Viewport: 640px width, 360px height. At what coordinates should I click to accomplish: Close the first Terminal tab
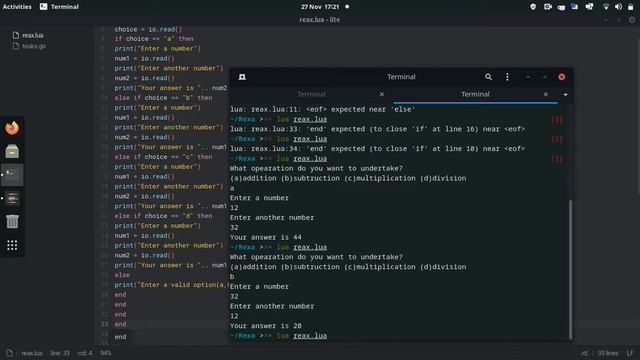tap(382, 94)
